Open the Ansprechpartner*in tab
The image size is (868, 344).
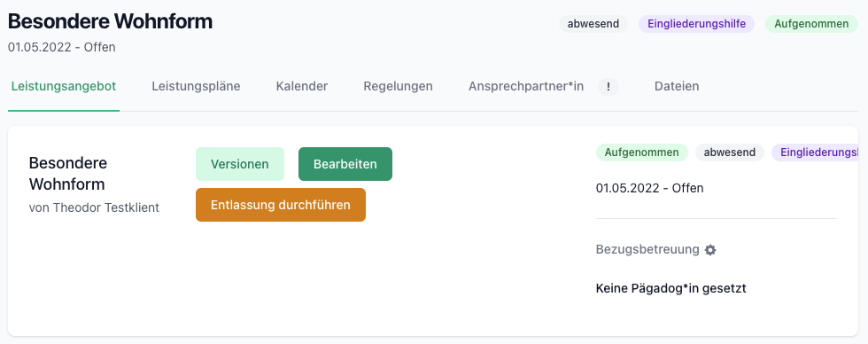pos(526,86)
